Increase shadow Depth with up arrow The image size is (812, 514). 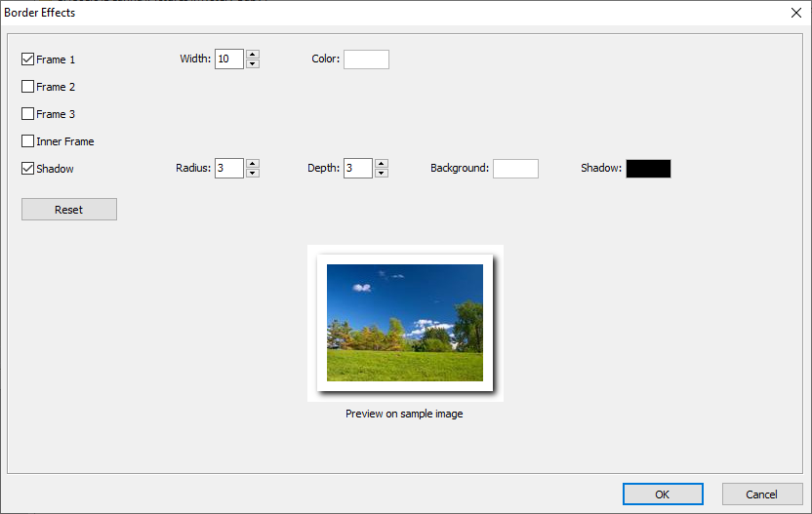[x=382, y=164]
